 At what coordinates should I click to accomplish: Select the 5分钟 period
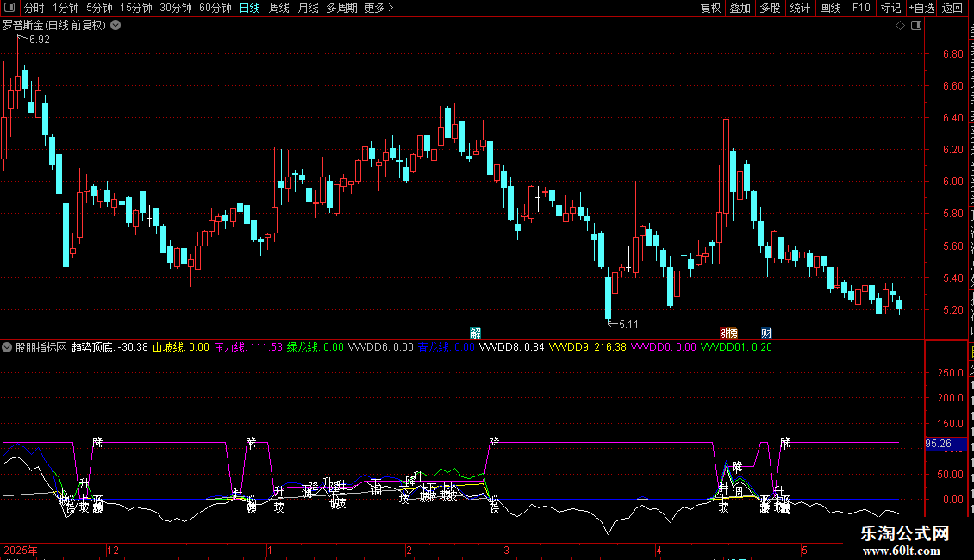click(x=99, y=8)
